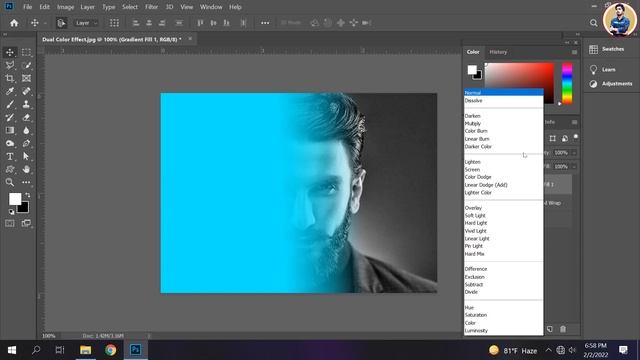Image resolution: width=640 pixels, height=360 pixels.
Task: Open the Swatches panel
Action: click(x=607, y=49)
